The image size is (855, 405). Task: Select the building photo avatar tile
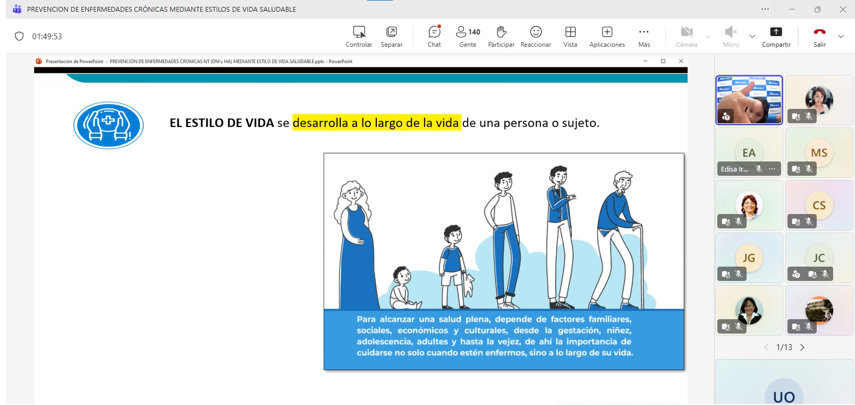point(819,310)
